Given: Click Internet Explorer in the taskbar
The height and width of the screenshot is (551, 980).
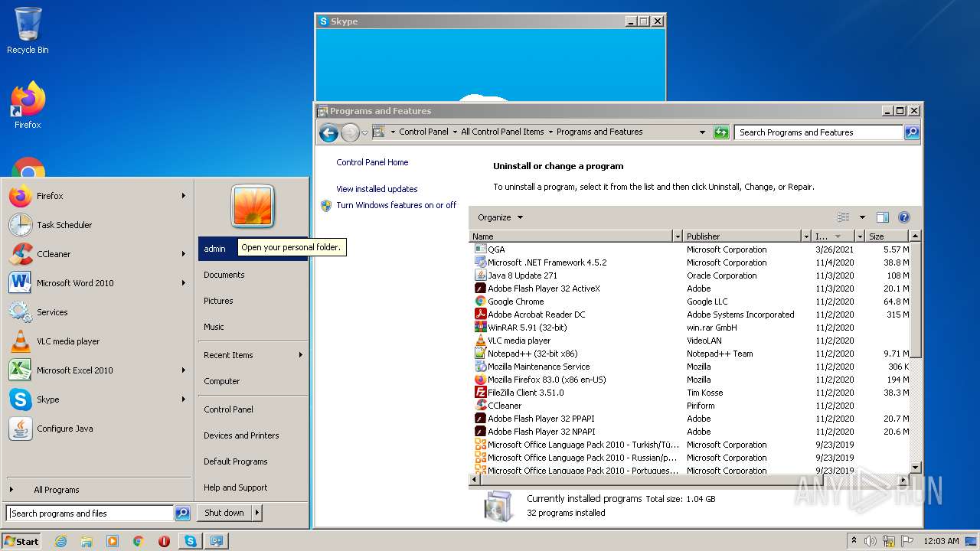Looking at the screenshot, I should coord(60,541).
